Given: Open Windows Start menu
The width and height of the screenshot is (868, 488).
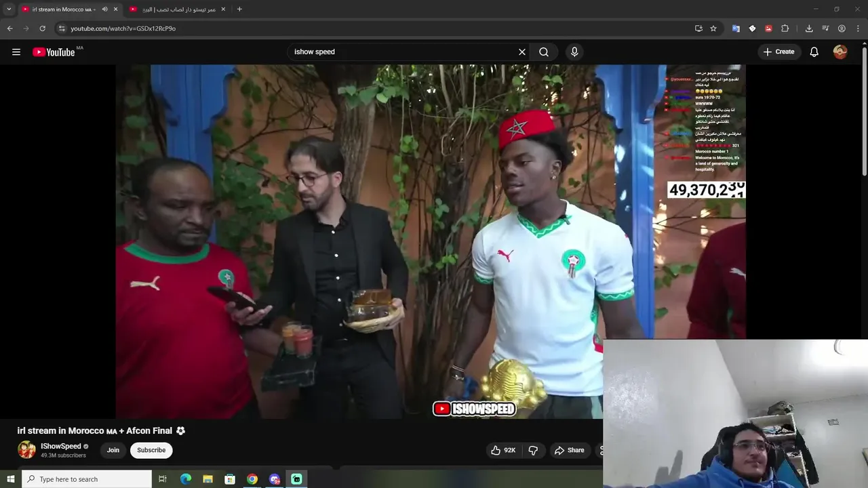Looking at the screenshot, I should point(10,479).
